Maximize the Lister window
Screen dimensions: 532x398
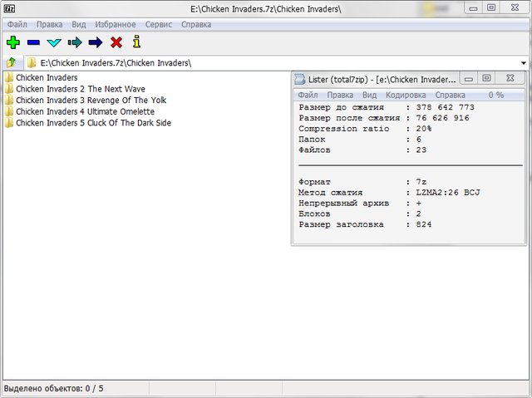coord(486,78)
